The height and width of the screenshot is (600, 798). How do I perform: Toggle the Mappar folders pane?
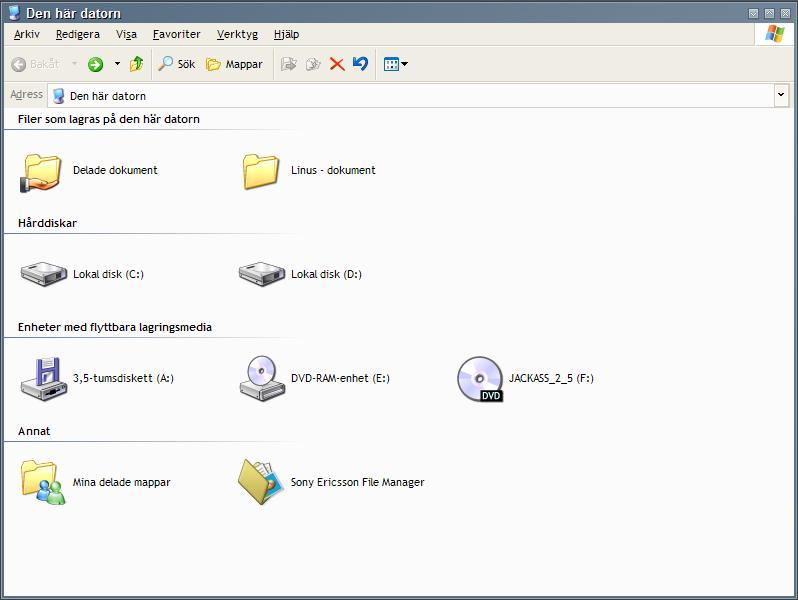[x=234, y=64]
